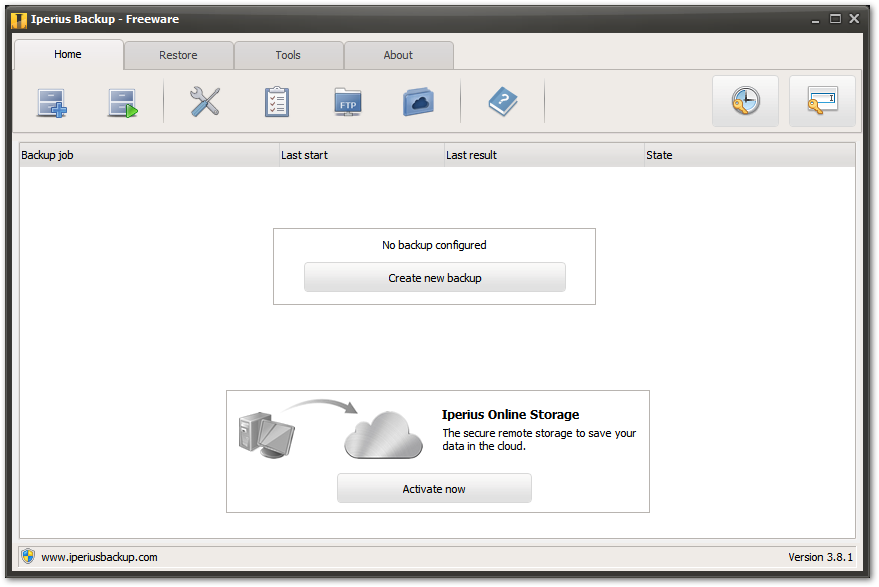Open the help book icon
The image size is (879, 587).
[x=503, y=101]
